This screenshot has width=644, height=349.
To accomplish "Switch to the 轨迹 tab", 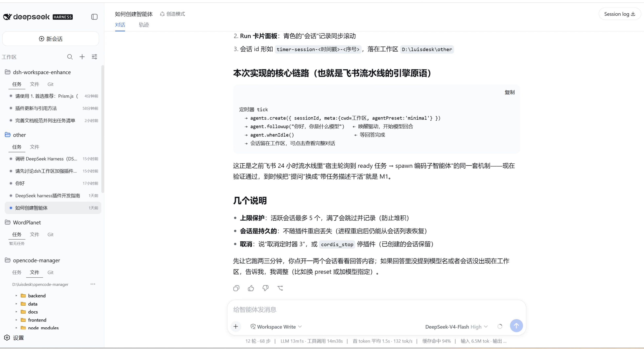I will click(x=144, y=25).
